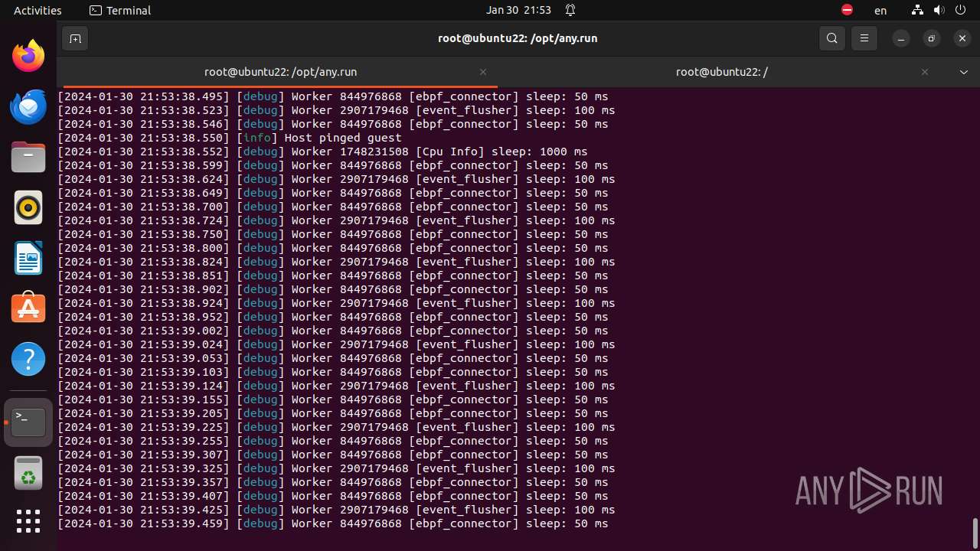Open Thunderbird mail from dock
Viewport: 980px width, 551px height.
(x=28, y=106)
